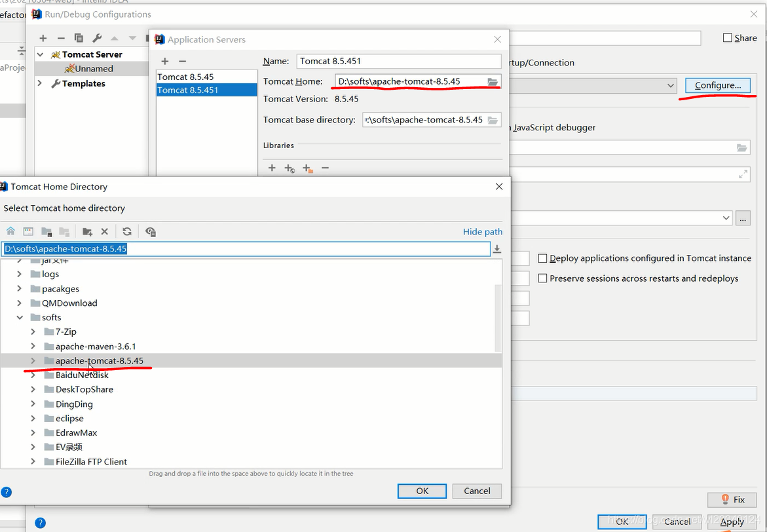Browse for Tomcat Home folder
767x532 pixels.
(493, 82)
